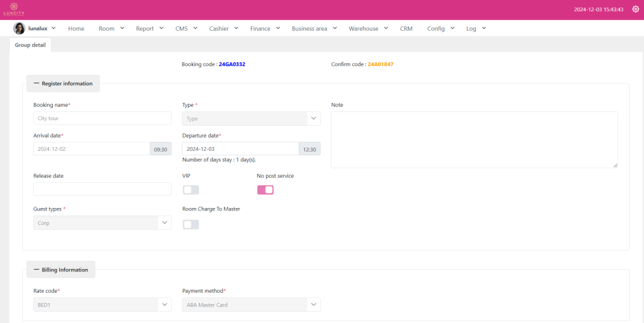Open the Payment method dropdown

pos(251,305)
